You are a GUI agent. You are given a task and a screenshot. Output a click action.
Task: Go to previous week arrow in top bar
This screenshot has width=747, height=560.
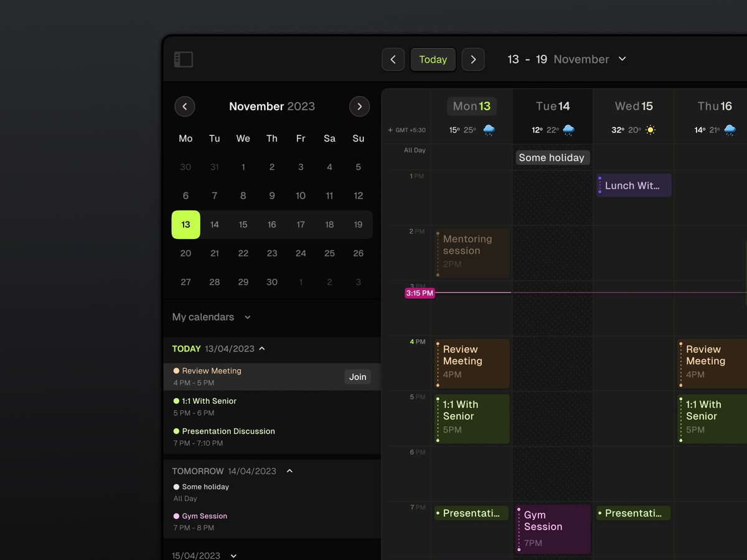pyautogui.click(x=393, y=60)
